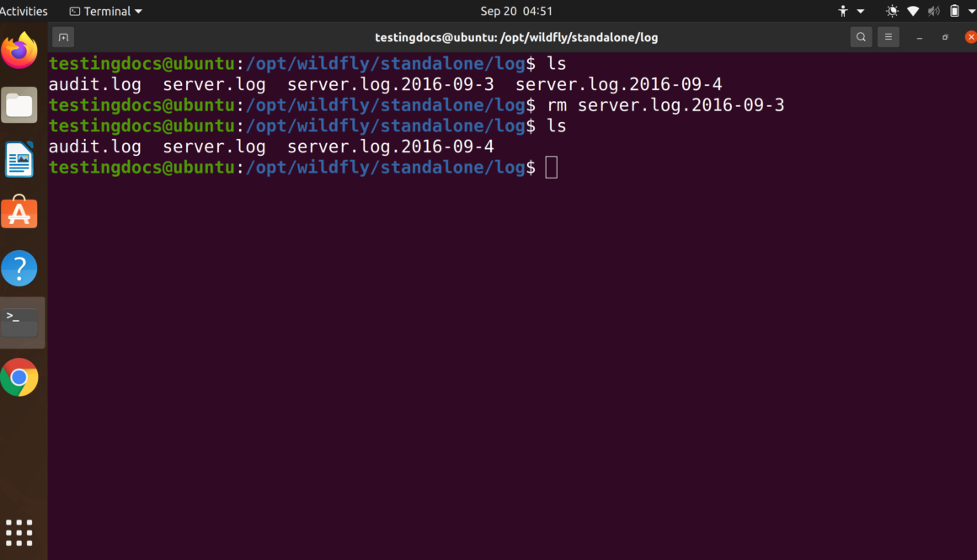This screenshot has height=560, width=977.
Task: Click the network status icon
Action: pos(913,11)
